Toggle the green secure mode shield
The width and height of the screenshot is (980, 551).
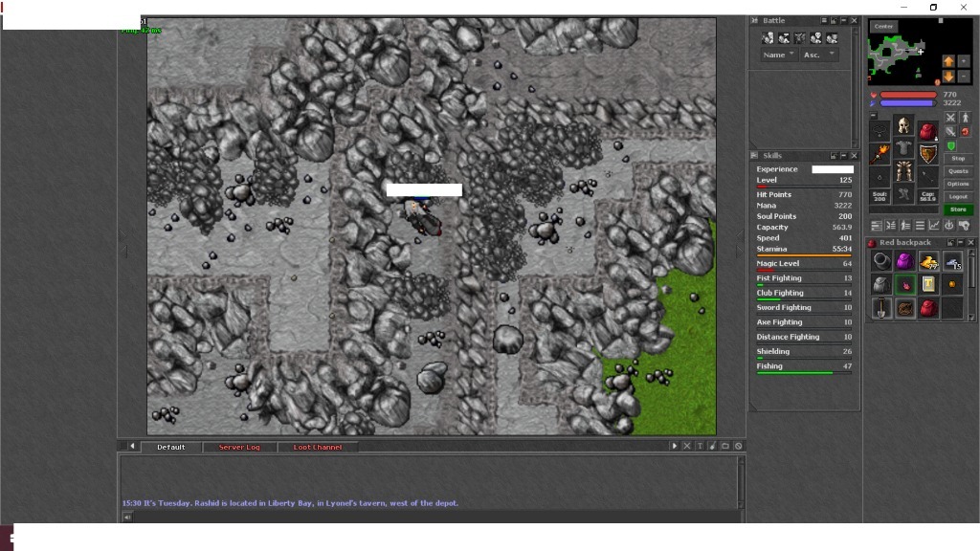[x=950, y=146]
